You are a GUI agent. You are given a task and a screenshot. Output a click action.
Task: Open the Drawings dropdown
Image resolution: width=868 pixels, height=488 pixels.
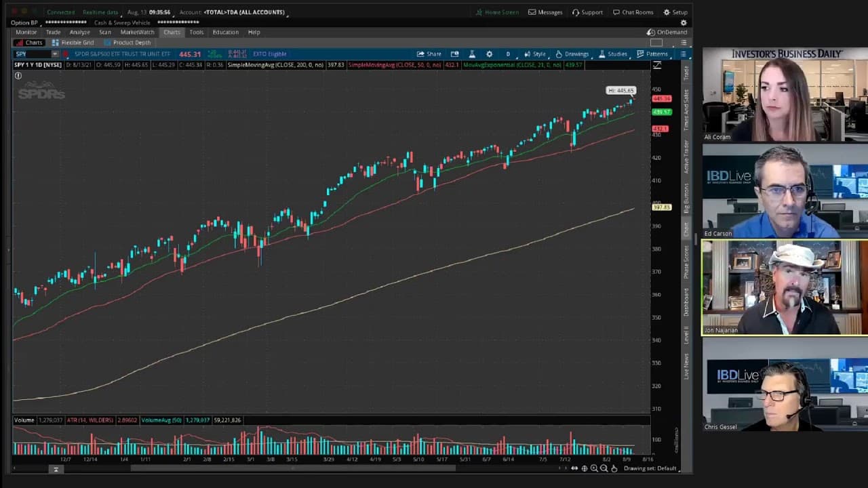pyautogui.click(x=572, y=54)
